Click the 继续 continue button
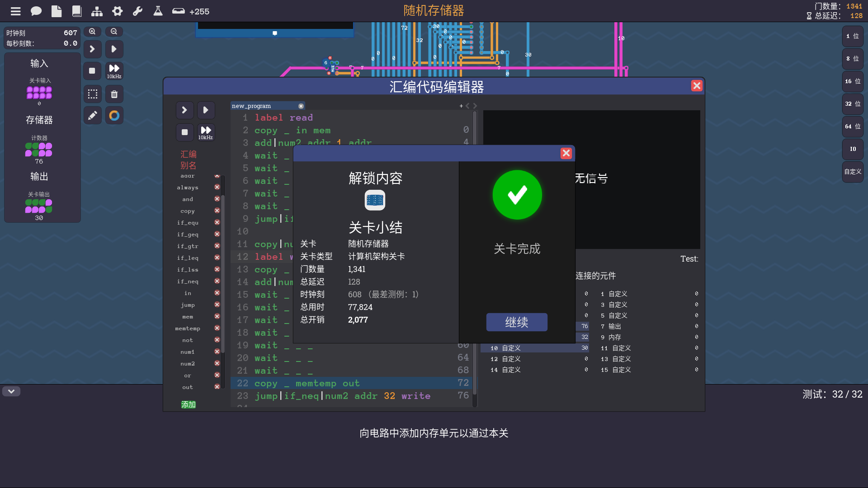The height and width of the screenshot is (488, 868). coord(517,322)
